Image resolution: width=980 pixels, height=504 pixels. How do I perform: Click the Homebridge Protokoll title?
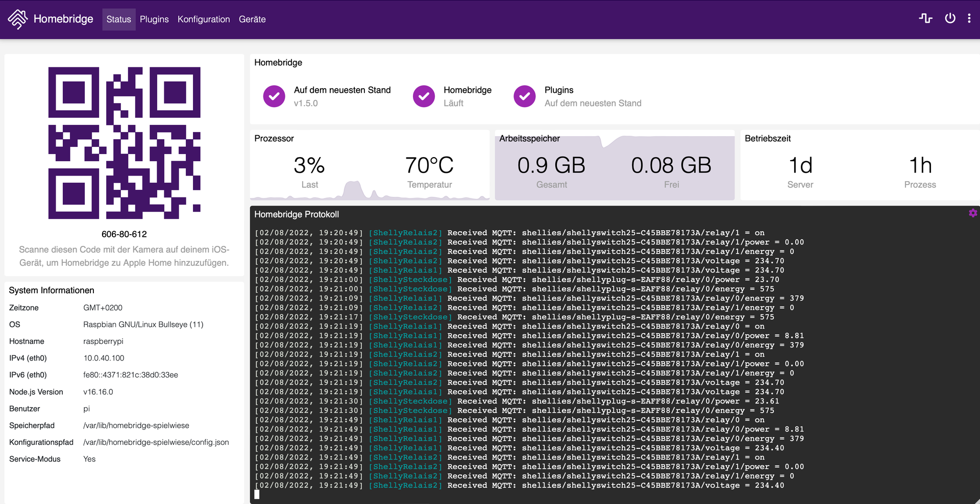pyautogui.click(x=297, y=214)
